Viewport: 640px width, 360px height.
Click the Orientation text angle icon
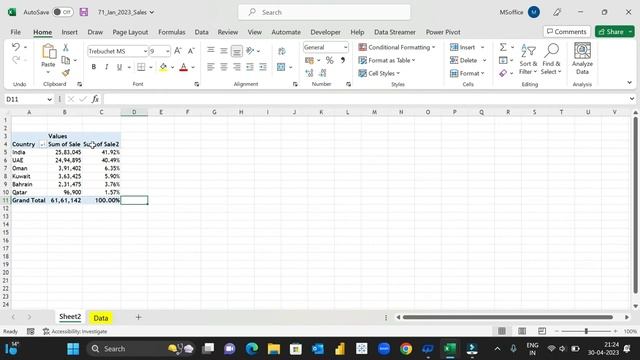pos(250,51)
